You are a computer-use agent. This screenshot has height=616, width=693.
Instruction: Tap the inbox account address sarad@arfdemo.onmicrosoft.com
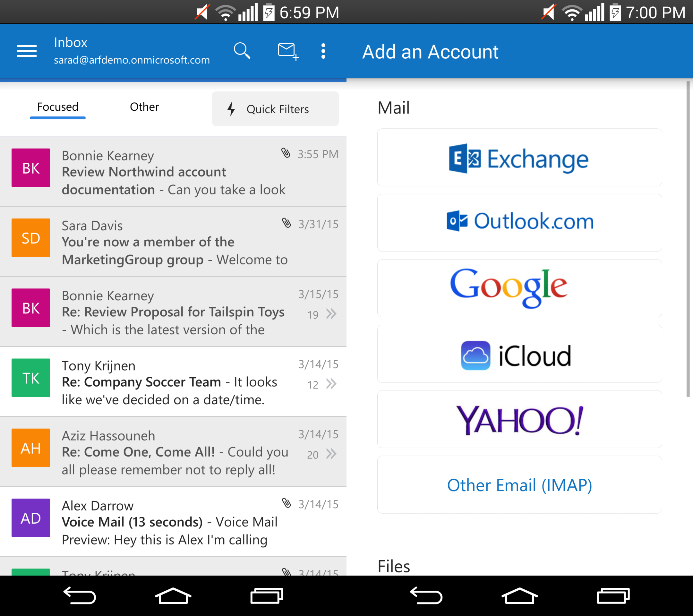(x=132, y=60)
